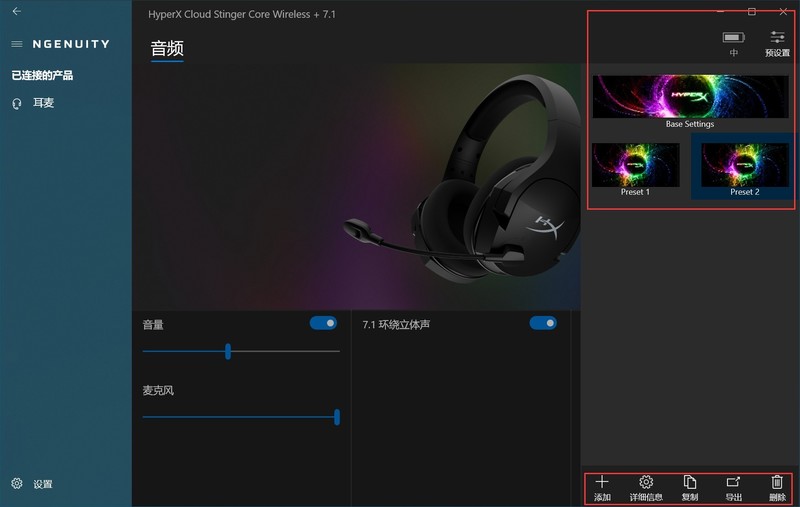Minimize the NGENUITY window
Viewport: 800px width, 507px height.
720,11
